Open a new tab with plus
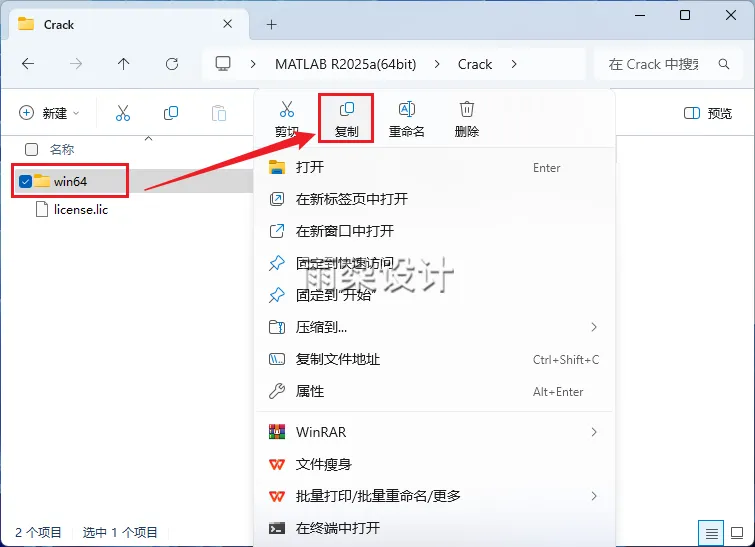Screen dimensions: 755x547 (272, 25)
